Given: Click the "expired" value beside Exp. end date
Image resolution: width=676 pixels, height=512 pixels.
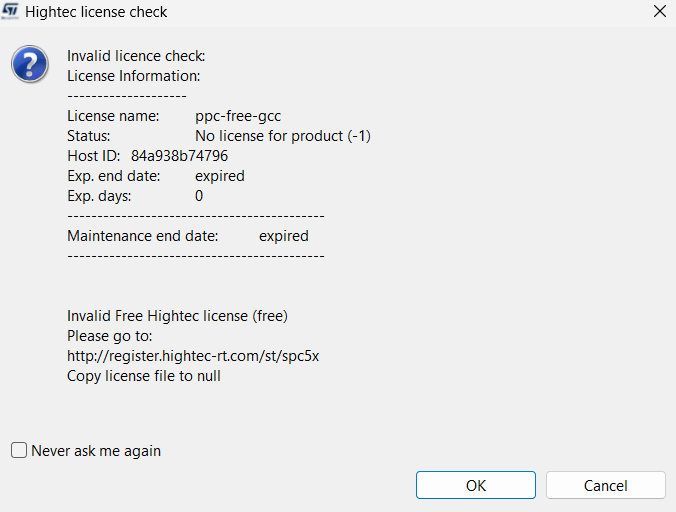Looking at the screenshot, I should tap(220, 176).
